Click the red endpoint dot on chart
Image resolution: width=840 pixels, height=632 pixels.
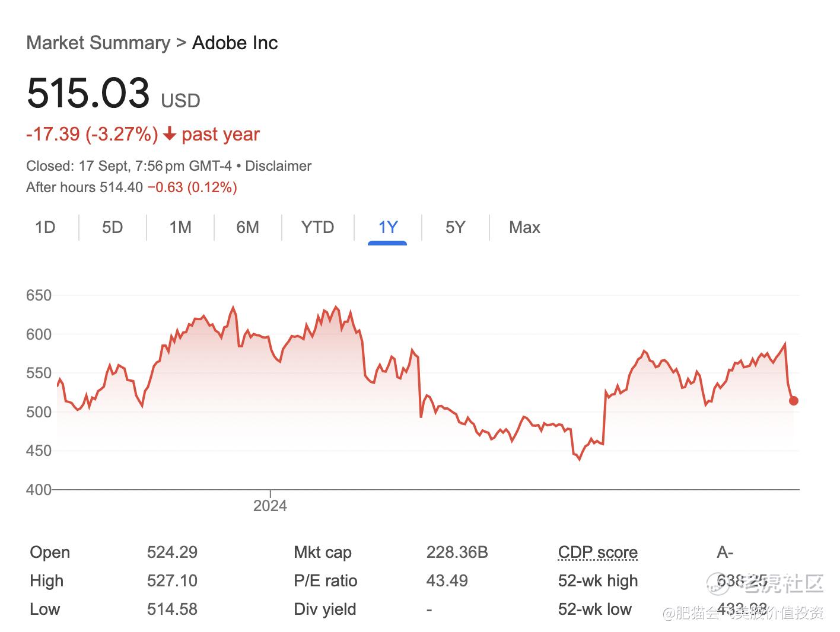tap(794, 401)
